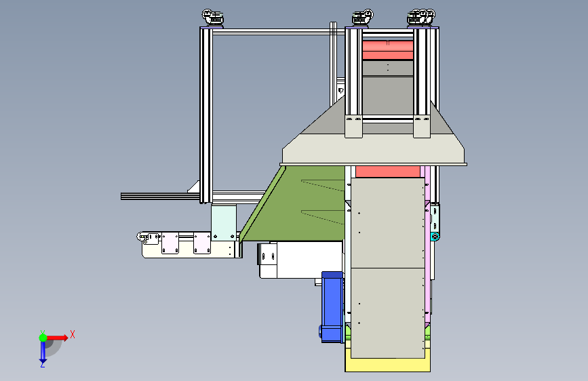
Task: Select the yellow base block at the bottom
Action: (x=387, y=364)
